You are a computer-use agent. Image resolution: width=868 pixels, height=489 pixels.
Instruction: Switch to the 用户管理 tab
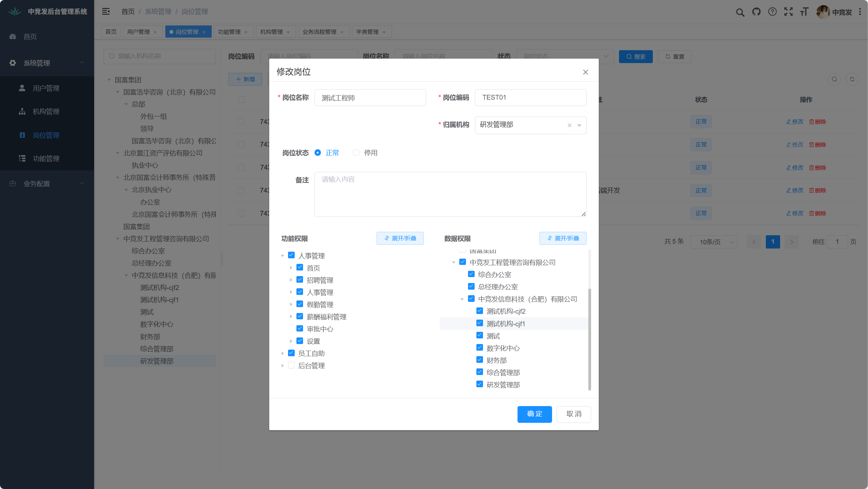pos(138,32)
